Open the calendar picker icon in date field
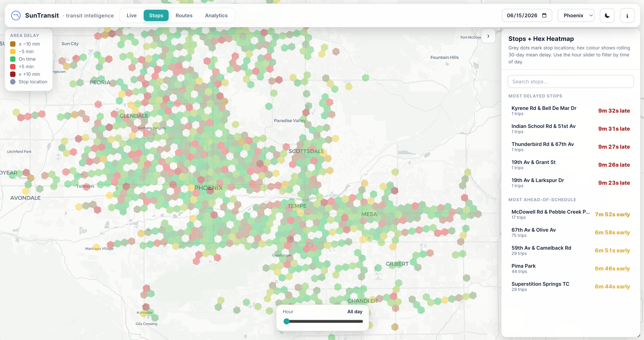 [544, 16]
